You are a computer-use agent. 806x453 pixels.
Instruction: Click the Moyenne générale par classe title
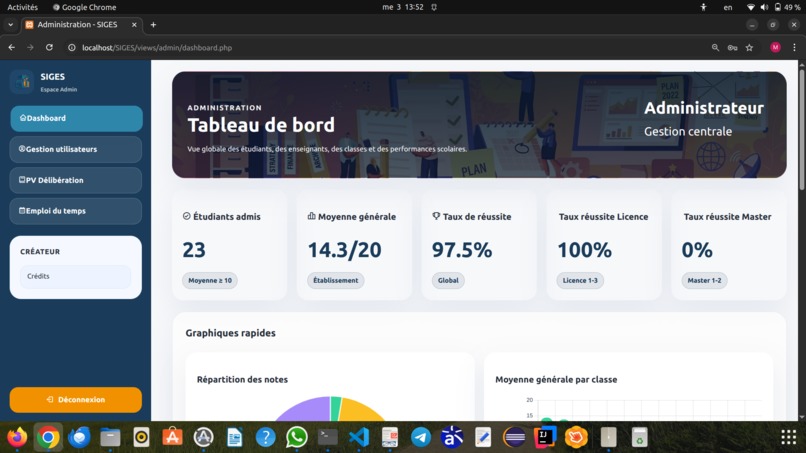[556, 379]
